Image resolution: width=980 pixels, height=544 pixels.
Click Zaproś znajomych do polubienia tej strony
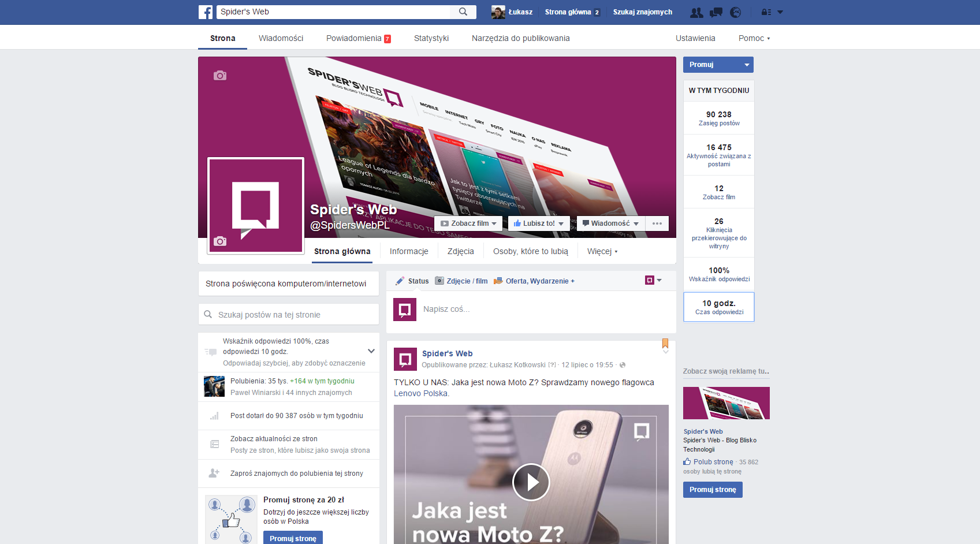[x=297, y=474]
